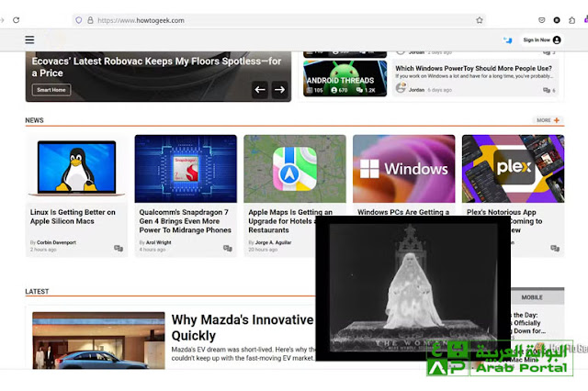Visit author Corbin Davenport's page
Image resolution: width=588 pixels, height=391 pixels.
click(x=56, y=242)
